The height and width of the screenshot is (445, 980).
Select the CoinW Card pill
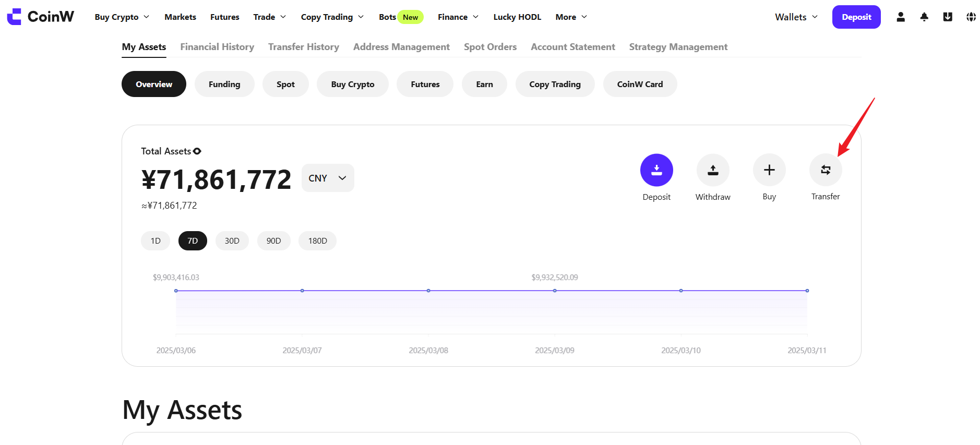(640, 84)
